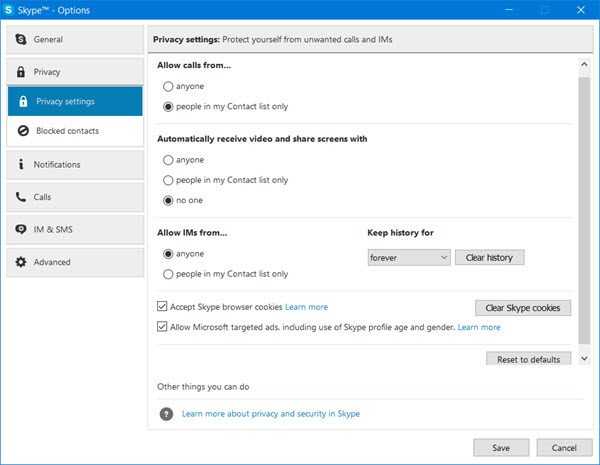Click the chat bubble icon for IM & SMS
Image resolution: width=600 pixels, height=465 pixels.
click(21, 229)
